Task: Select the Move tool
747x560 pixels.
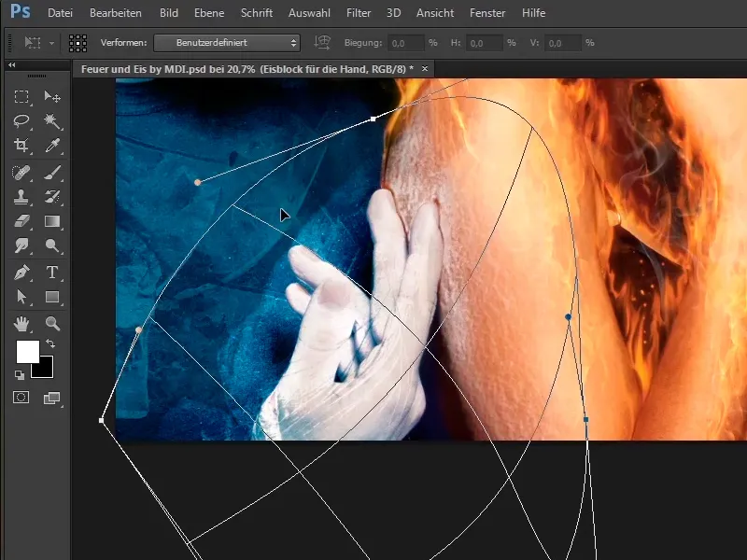Action: coord(52,97)
